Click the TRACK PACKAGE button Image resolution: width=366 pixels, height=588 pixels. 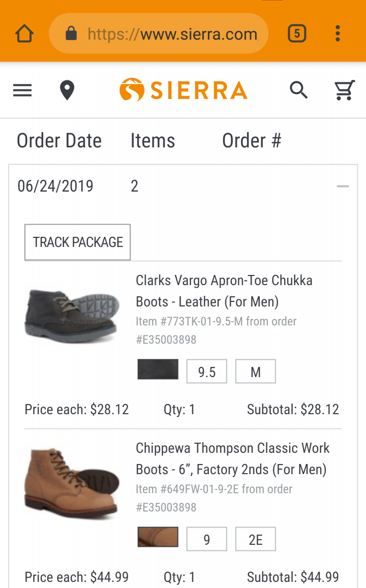pyautogui.click(x=78, y=242)
